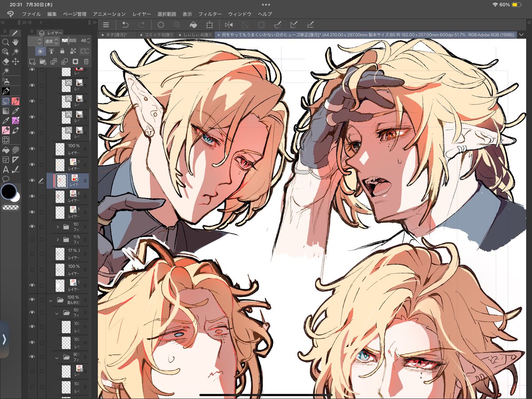Open the blue side tab with arrow

coord(4,339)
